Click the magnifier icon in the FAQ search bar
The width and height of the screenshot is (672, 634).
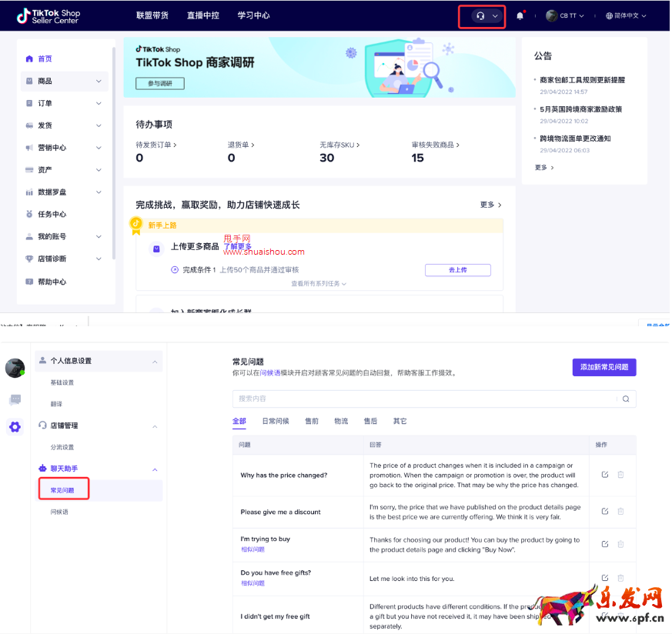(x=625, y=399)
